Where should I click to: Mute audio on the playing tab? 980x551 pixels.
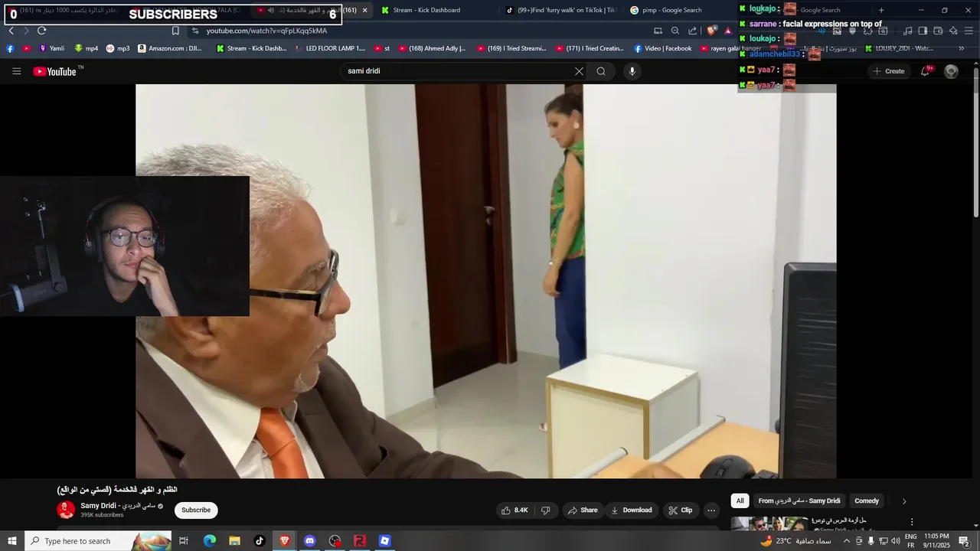(271, 10)
